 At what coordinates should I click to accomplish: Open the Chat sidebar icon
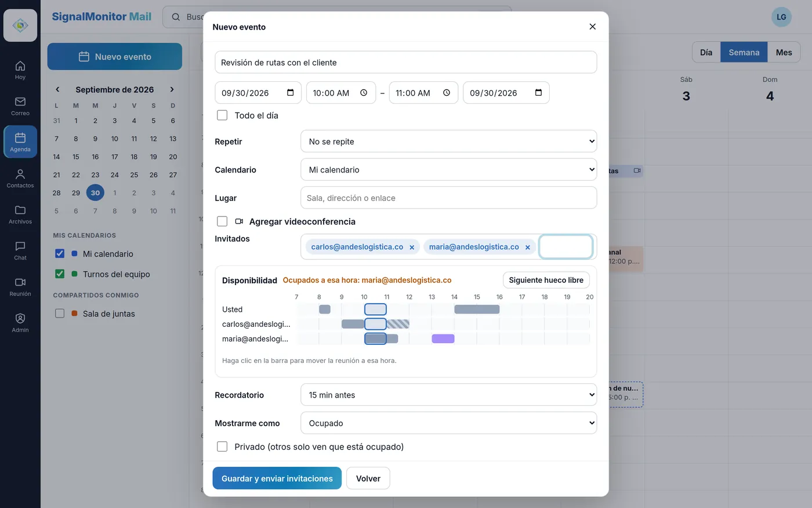pyautogui.click(x=20, y=250)
